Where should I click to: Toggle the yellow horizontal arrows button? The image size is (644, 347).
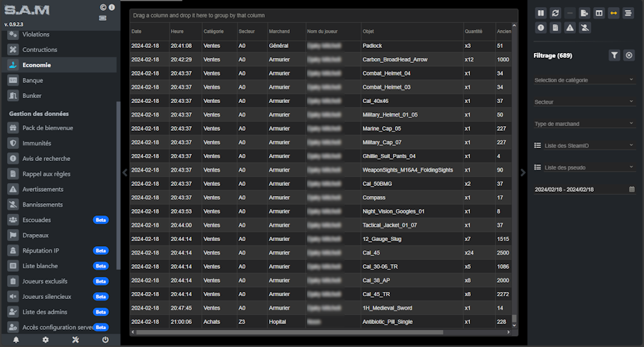(x=614, y=13)
